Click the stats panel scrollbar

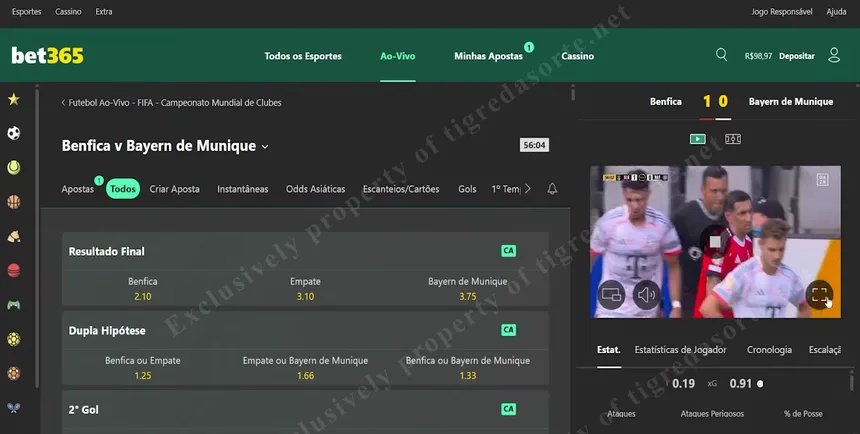(851, 381)
